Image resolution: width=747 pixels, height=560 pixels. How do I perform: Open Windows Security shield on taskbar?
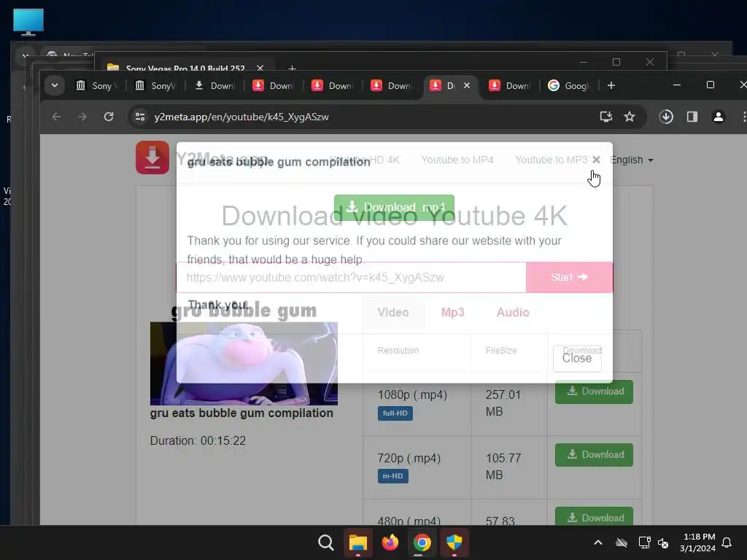pos(454,542)
